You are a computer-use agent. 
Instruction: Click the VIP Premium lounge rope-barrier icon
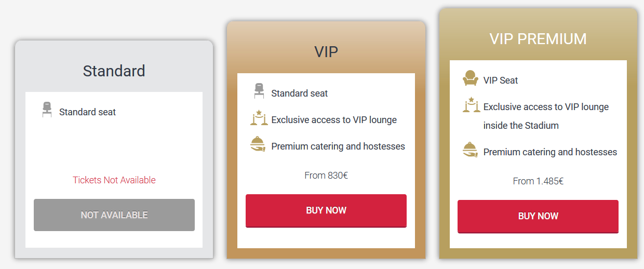471,105
